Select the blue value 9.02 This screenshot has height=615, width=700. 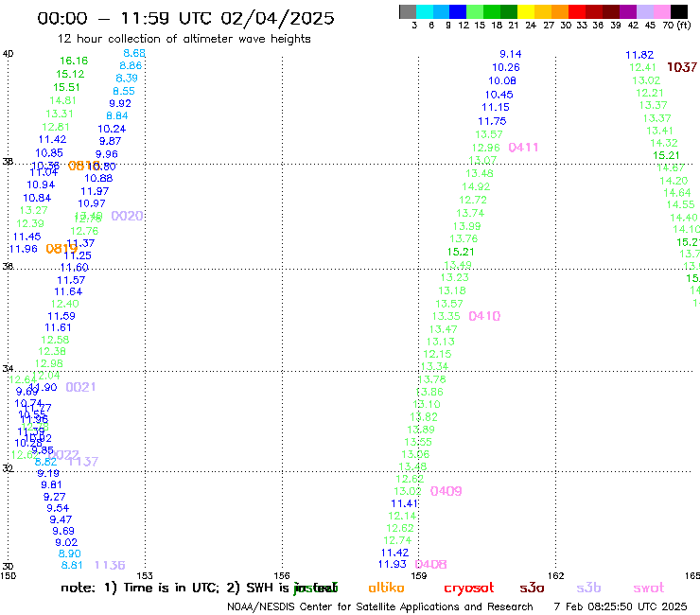pos(66,543)
